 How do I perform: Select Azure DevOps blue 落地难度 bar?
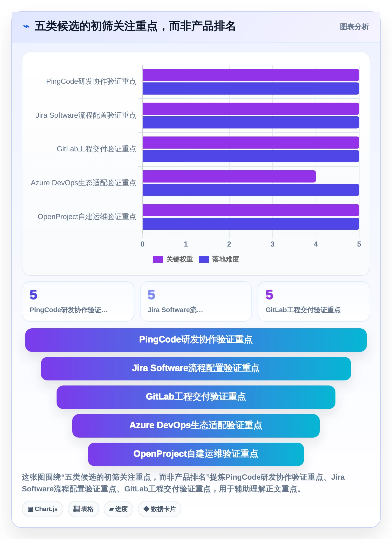click(251, 190)
